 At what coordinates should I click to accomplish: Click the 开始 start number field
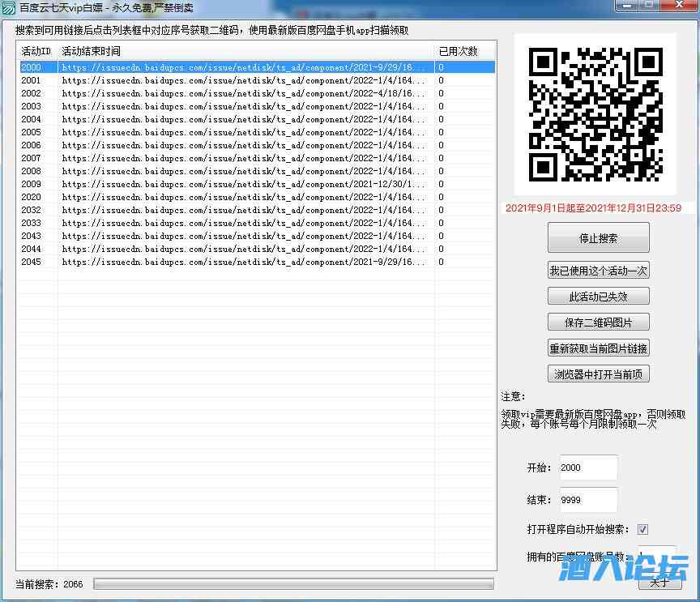(587, 468)
